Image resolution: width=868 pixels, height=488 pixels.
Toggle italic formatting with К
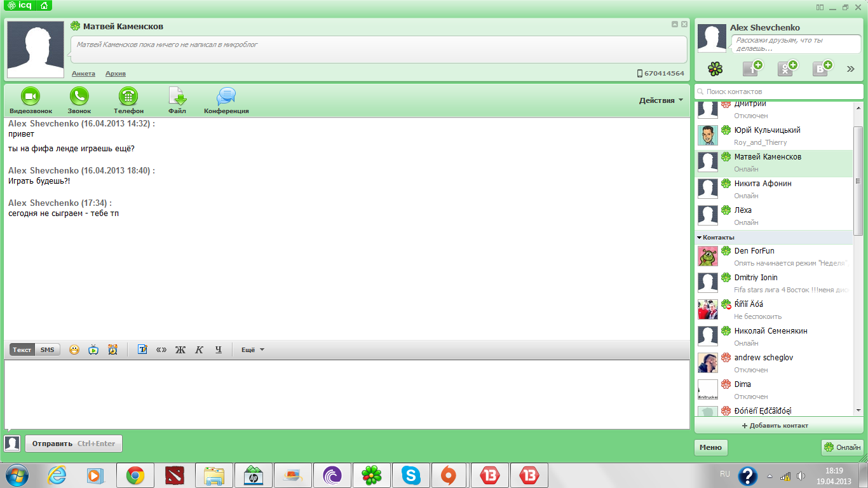point(199,349)
